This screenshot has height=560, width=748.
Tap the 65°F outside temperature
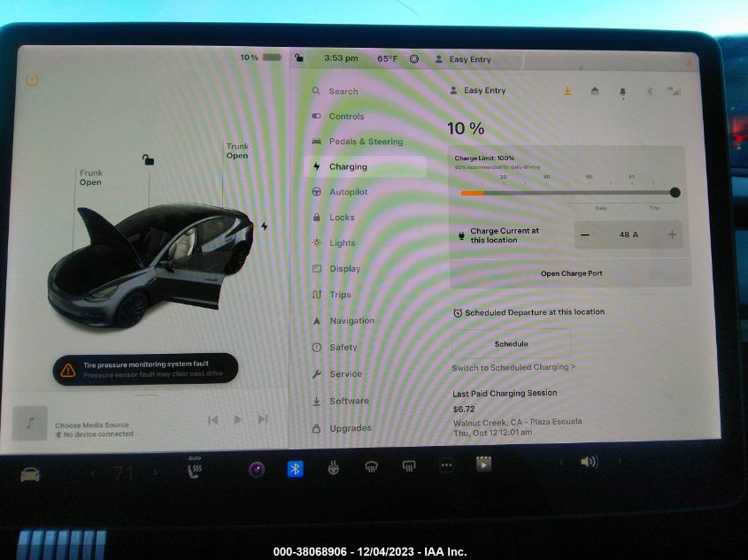(387, 58)
